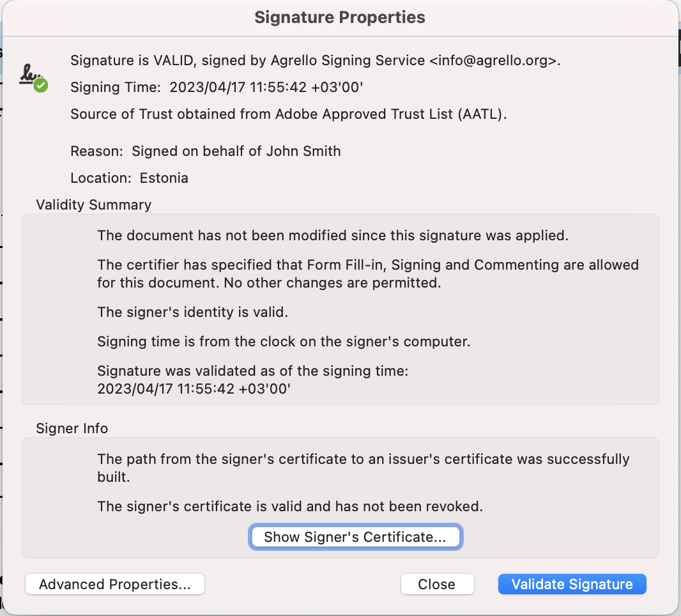Open Show Signer's Certificate
681x616 pixels.
pyautogui.click(x=355, y=537)
